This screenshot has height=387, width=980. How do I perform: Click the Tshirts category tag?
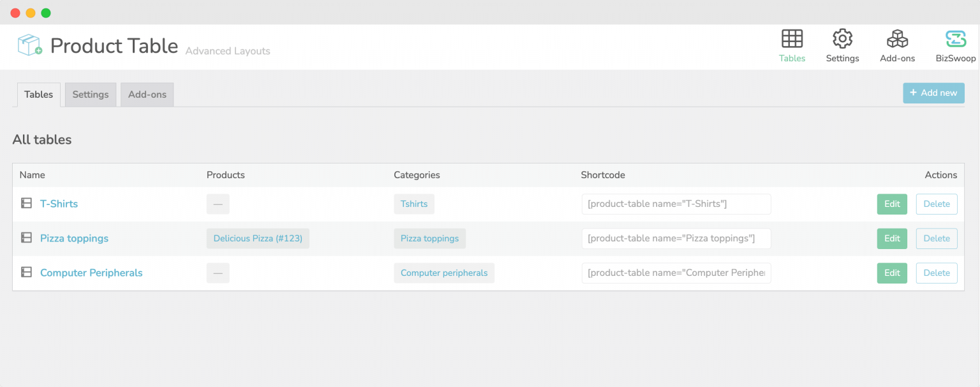pos(413,204)
